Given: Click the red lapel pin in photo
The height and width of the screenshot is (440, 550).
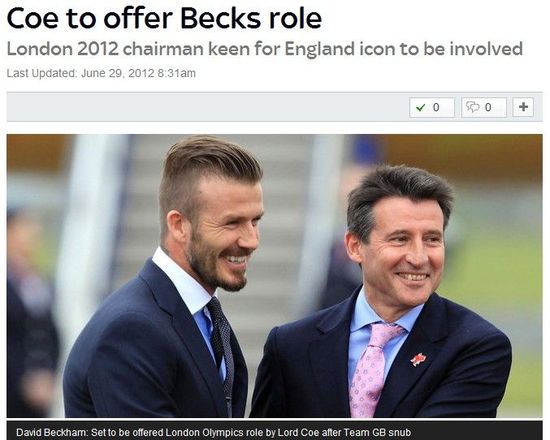Looking at the screenshot, I should 418,360.
